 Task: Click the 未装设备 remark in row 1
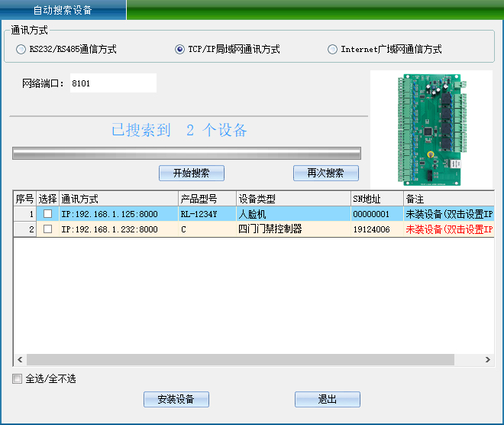[449, 214]
